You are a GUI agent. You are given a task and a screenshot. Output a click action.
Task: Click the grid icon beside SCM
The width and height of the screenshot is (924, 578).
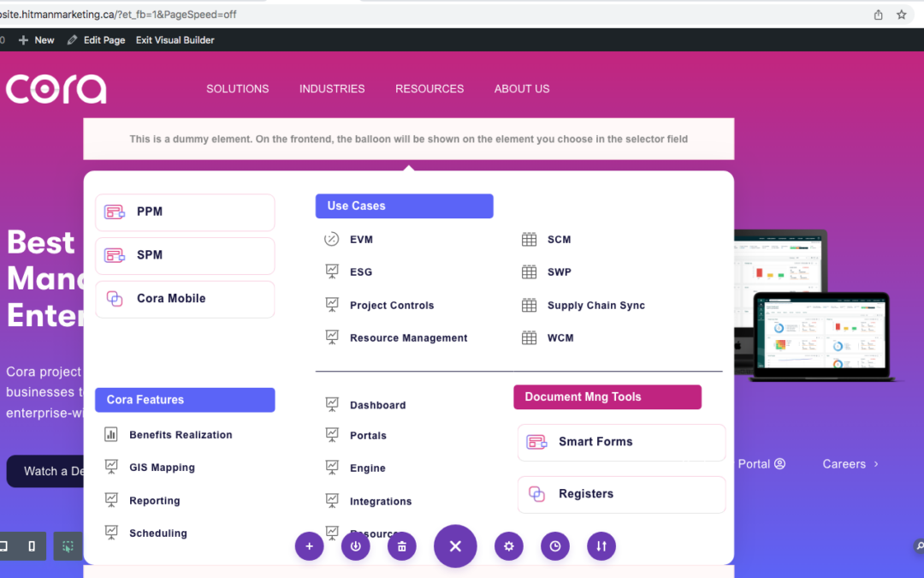(x=530, y=240)
